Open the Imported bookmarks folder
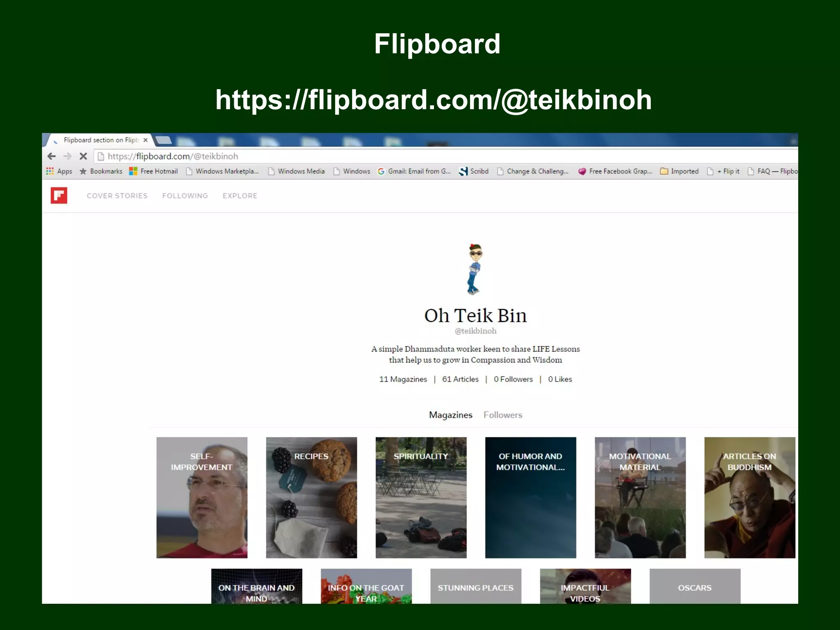840x630 pixels. point(680,171)
